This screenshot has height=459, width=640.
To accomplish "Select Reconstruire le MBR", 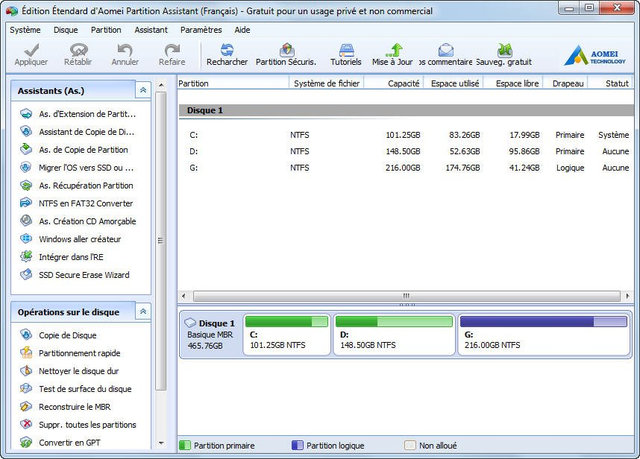I will pyautogui.click(x=65, y=407).
